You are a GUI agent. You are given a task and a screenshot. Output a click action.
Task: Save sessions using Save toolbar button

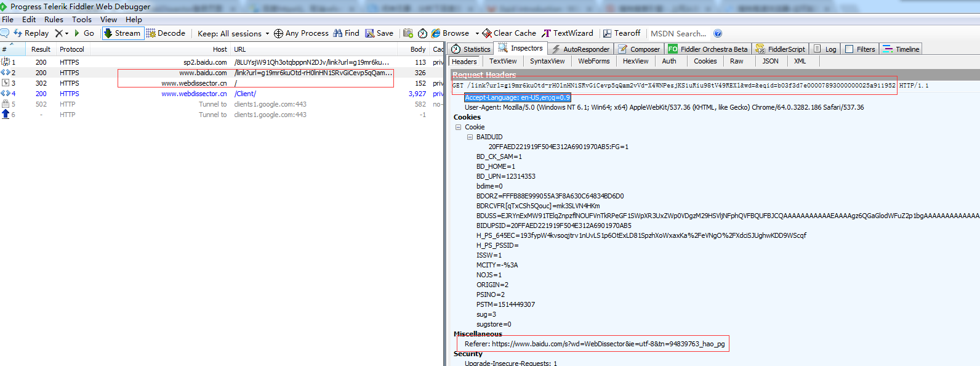pos(379,33)
